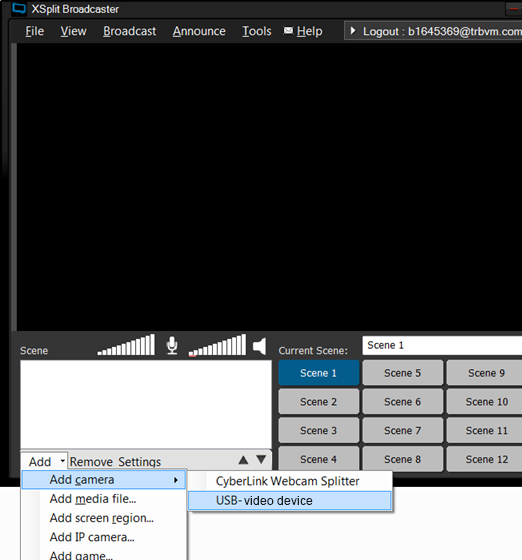Switch to Scene 4

click(318, 459)
